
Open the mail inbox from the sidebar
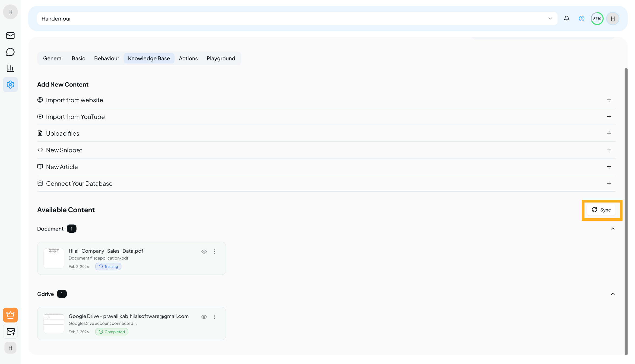point(10,36)
